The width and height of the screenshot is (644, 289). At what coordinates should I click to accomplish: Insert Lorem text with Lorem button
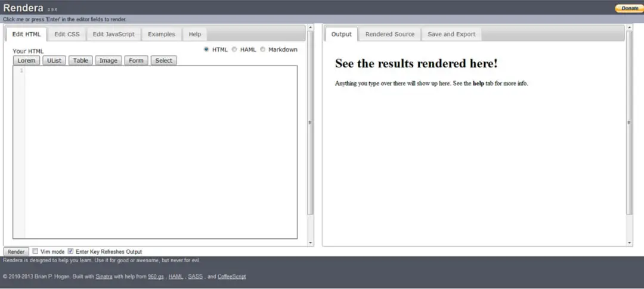(x=26, y=60)
